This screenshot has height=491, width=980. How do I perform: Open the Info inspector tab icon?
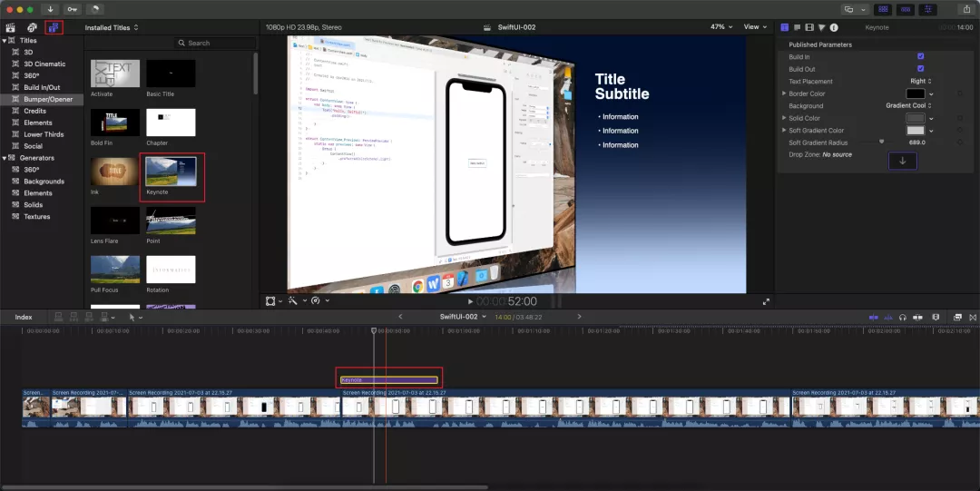(x=833, y=27)
